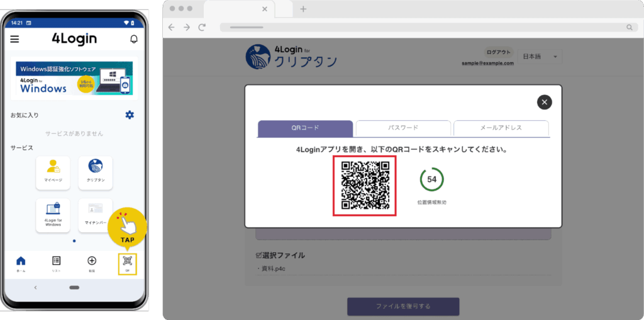Image resolution: width=644 pixels, height=320 pixels.
Task: Switch to the パスワード tab
Action: (x=403, y=128)
